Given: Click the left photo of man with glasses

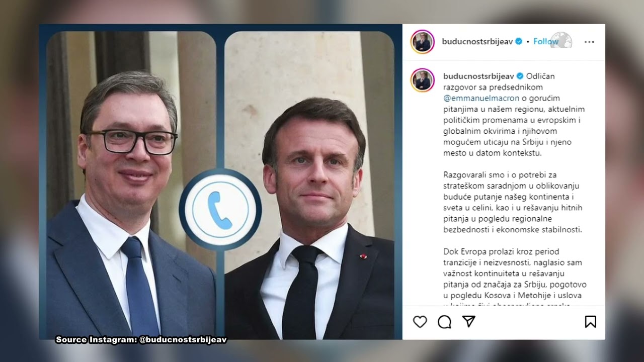Looking at the screenshot, I should pyautogui.click(x=132, y=185).
